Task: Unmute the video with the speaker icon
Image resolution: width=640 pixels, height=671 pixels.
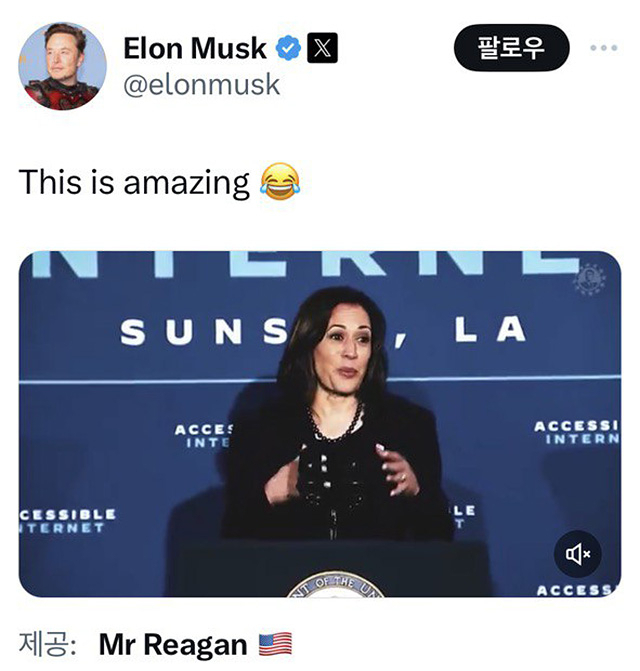Action: (x=578, y=554)
